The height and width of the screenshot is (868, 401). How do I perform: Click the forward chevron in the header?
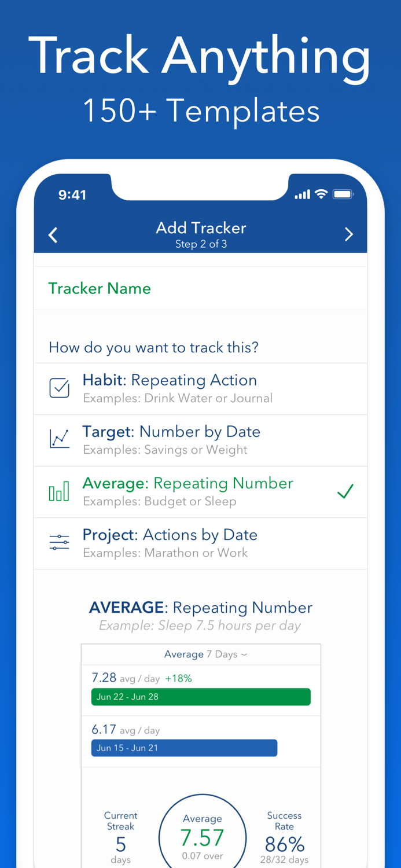(350, 234)
